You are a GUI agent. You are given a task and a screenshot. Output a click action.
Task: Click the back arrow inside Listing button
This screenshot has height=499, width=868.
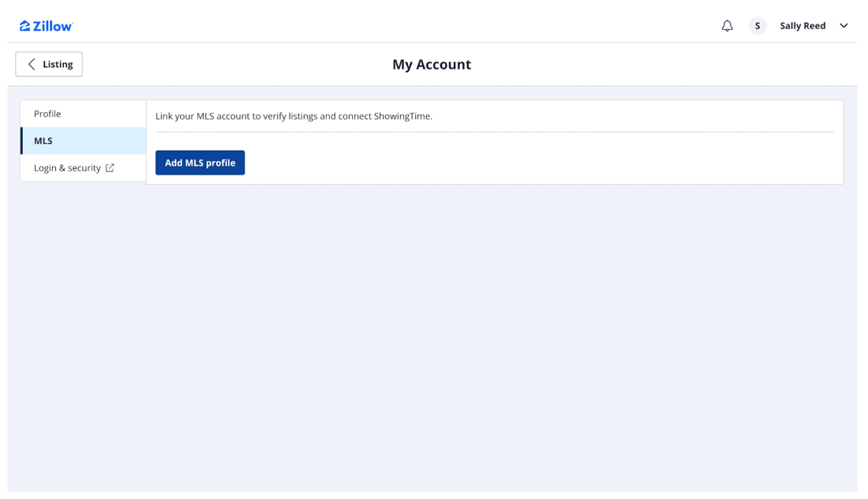[32, 64]
